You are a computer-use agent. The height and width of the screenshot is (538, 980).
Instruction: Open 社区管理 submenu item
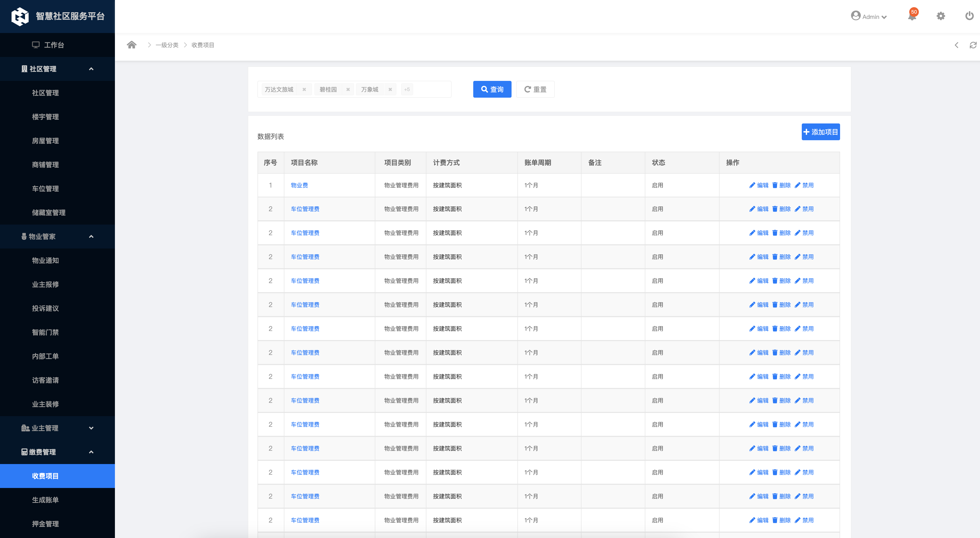pos(57,93)
